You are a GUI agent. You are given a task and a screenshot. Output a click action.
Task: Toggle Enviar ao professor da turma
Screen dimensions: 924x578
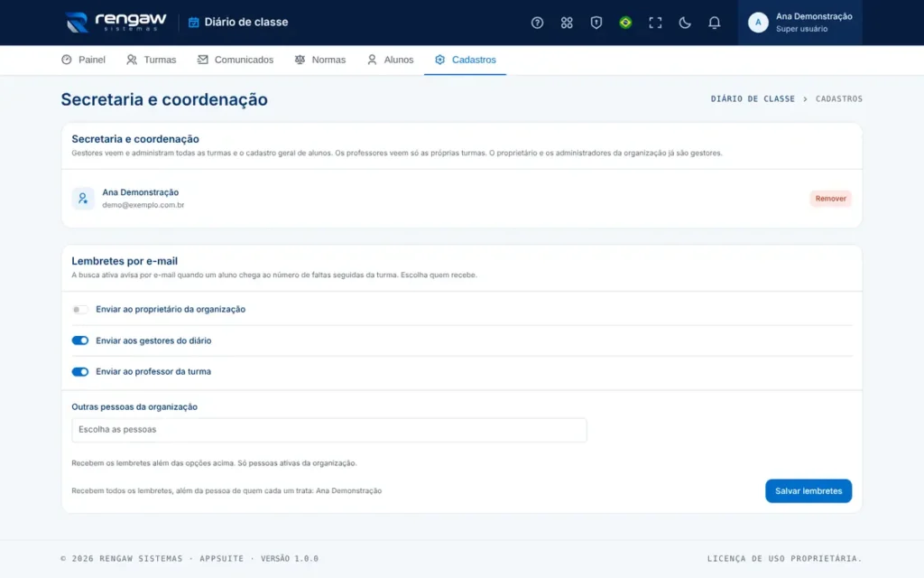pyautogui.click(x=79, y=371)
